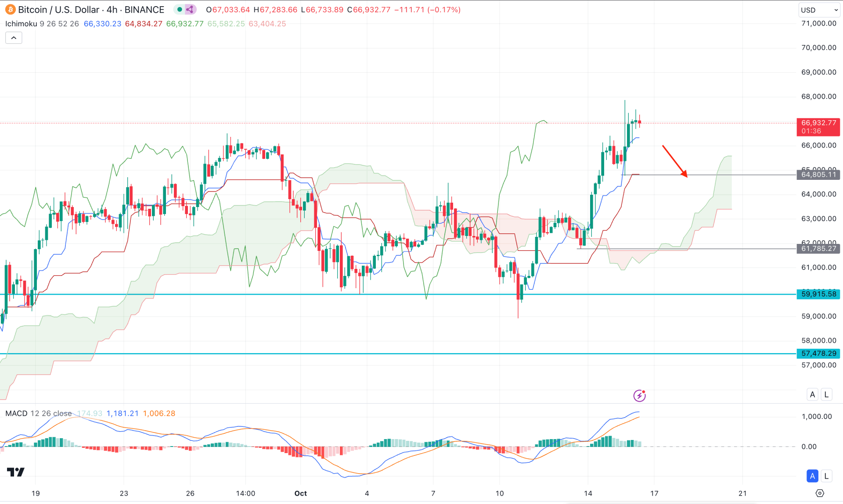Collapse the indicator legend with caret button
Image resolution: width=843 pixels, height=504 pixels.
point(14,38)
